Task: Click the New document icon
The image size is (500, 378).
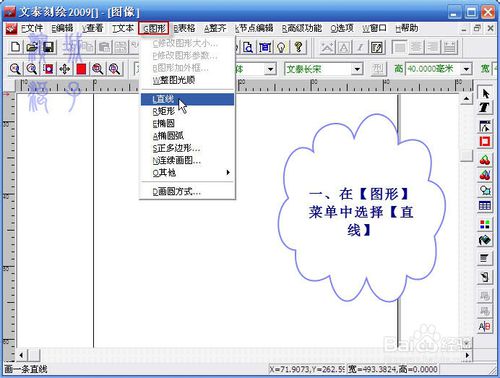Action: 15,47
